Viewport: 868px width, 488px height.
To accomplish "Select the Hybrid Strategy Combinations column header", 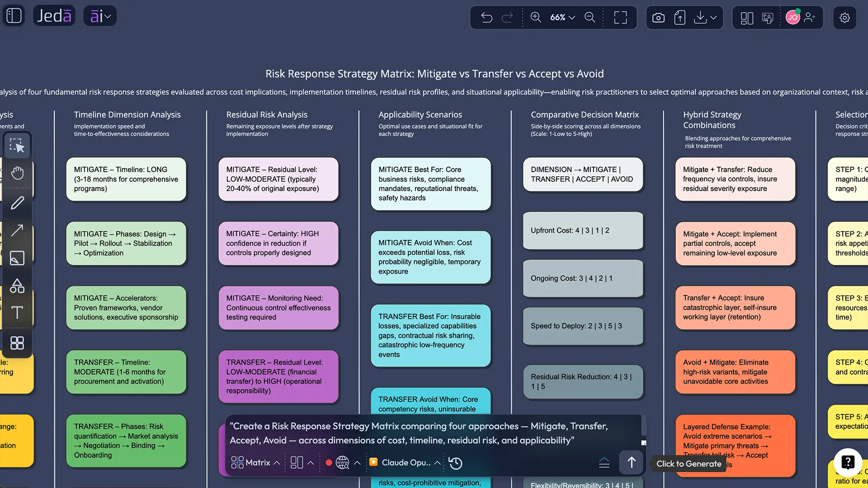I will coord(712,120).
